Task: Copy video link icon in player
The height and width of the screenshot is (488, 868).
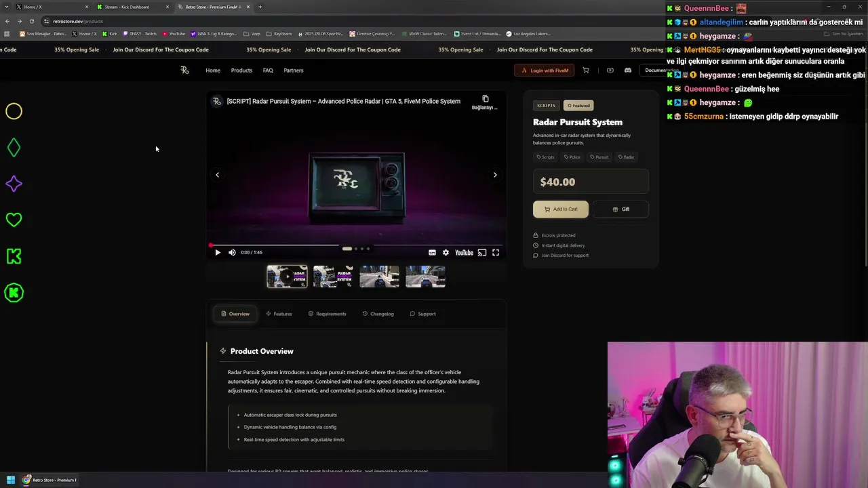Action: point(485,99)
